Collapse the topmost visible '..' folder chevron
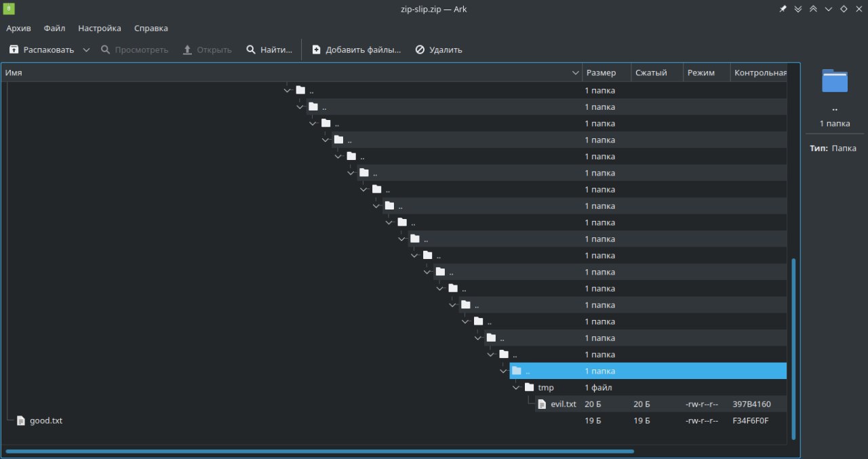This screenshot has height=459, width=868. click(288, 90)
